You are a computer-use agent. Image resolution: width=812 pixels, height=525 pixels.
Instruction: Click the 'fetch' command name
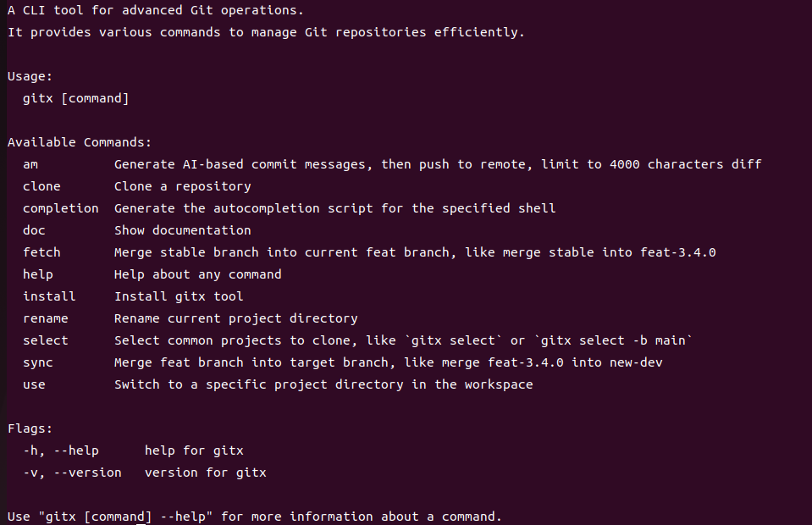tap(41, 252)
